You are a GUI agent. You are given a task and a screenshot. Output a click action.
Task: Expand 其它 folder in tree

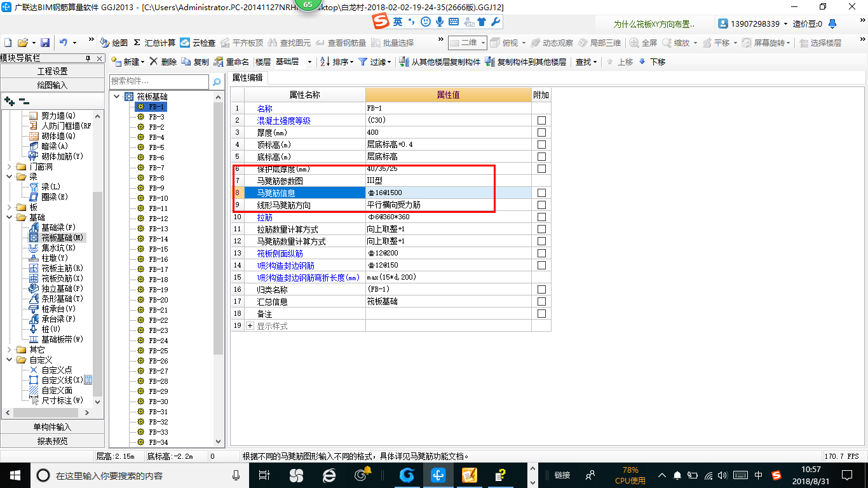click(x=9, y=349)
